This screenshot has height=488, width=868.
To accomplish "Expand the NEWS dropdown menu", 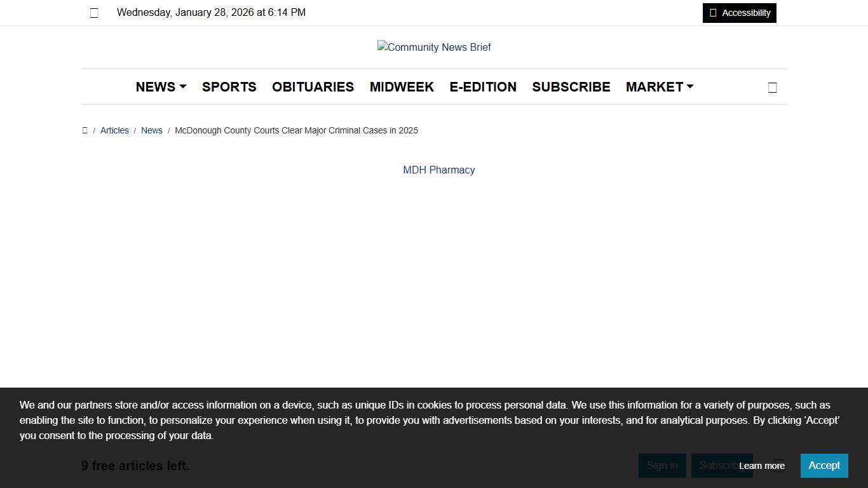I will tap(161, 87).
